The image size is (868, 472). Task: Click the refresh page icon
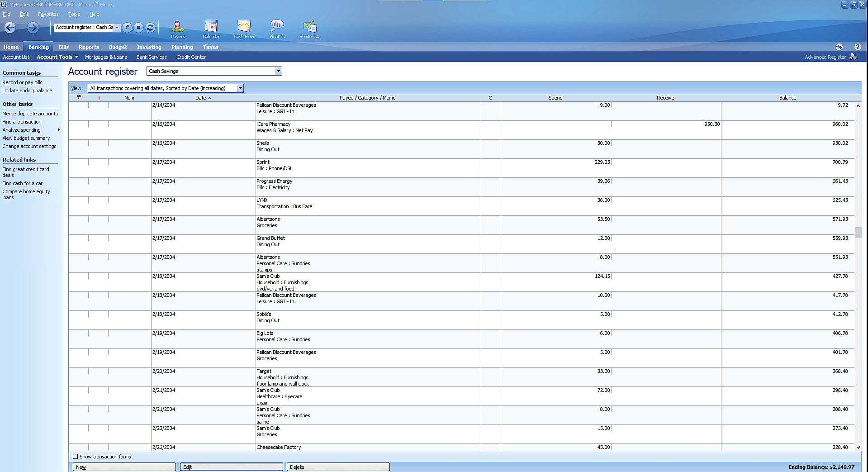[x=150, y=28]
